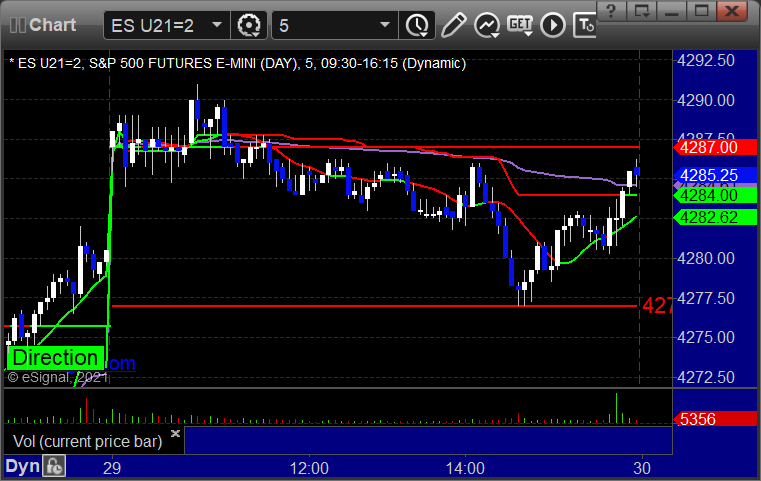Click the red 4287.00 price marker
Screen dimensions: 761x481
[x=715, y=147]
